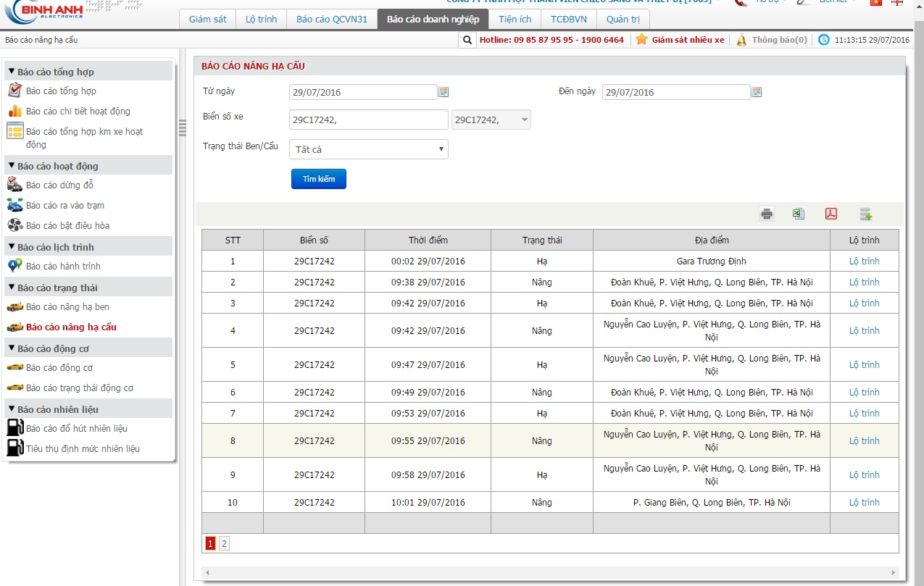Viewport: 924px width, 586px height.
Task: Print the report with printer icon
Action: click(767, 214)
